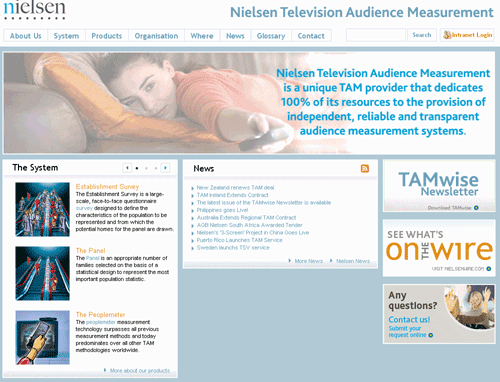500x382 pixels.
Task: Open the News menu item
Action: pyautogui.click(x=235, y=36)
